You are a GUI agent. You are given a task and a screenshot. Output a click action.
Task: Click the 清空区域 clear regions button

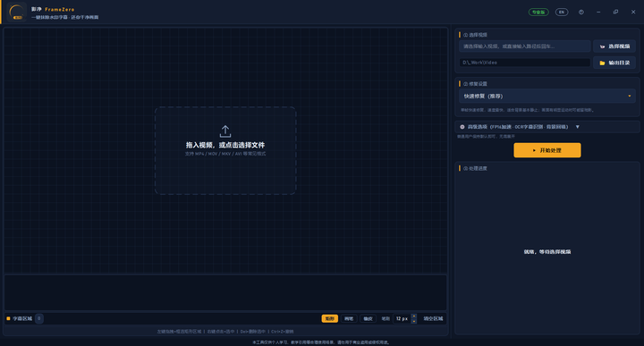click(433, 318)
